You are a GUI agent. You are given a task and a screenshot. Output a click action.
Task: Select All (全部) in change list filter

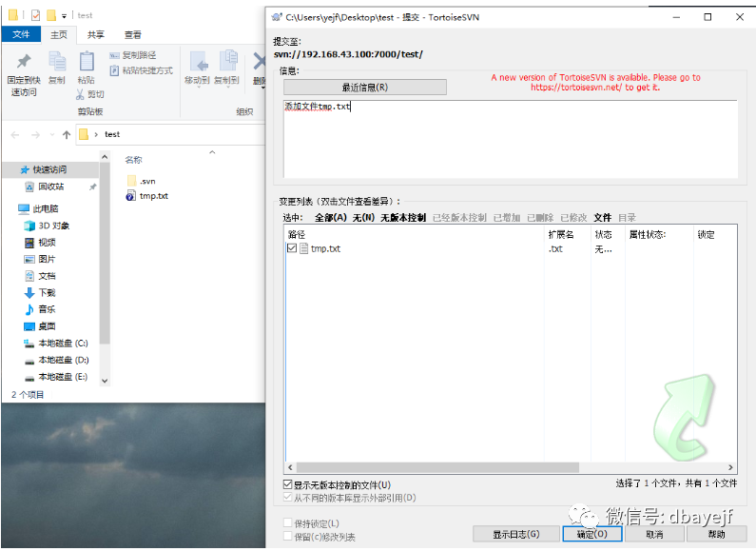pyautogui.click(x=330, y=218)
